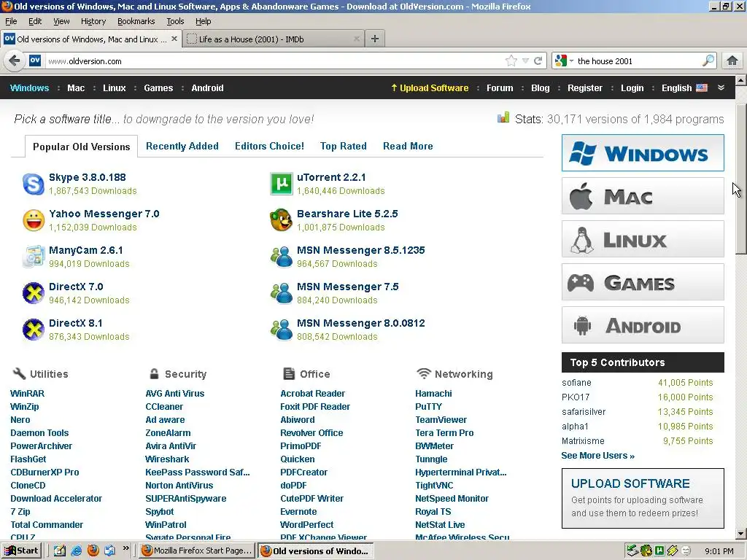Open the Acrobat Reader link
Viewport: 747px width, 560px height.
point(312,393)
